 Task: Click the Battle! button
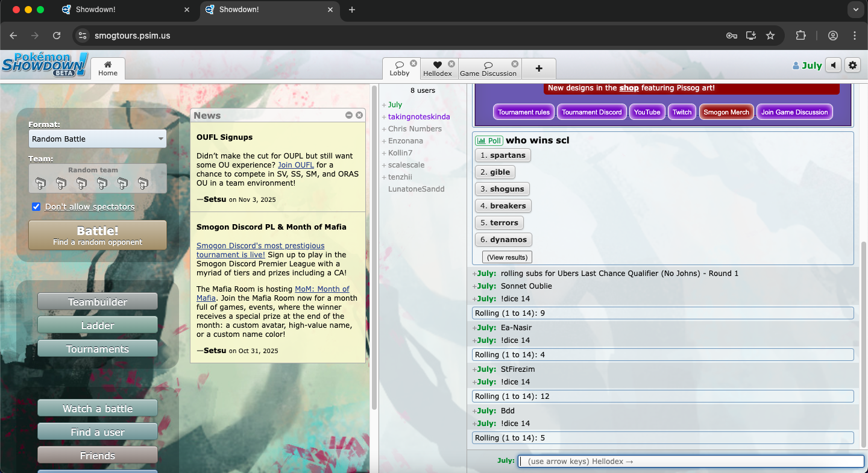pos(98,235)
